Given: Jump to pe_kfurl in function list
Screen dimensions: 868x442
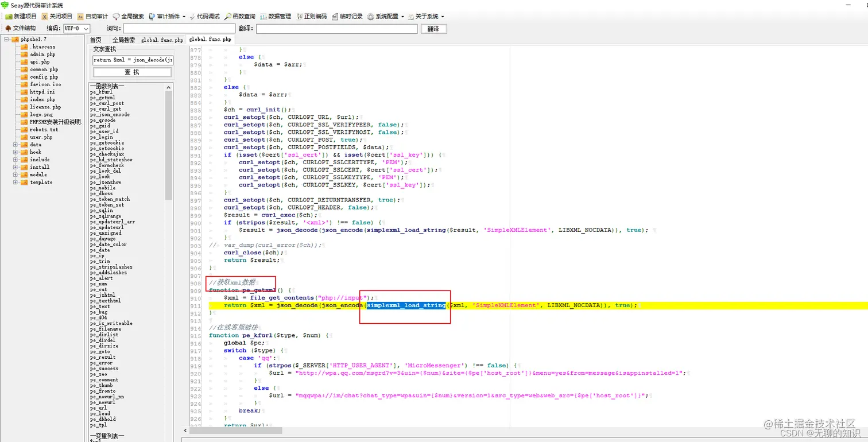Looking at the screenshot, I should 102,92.
